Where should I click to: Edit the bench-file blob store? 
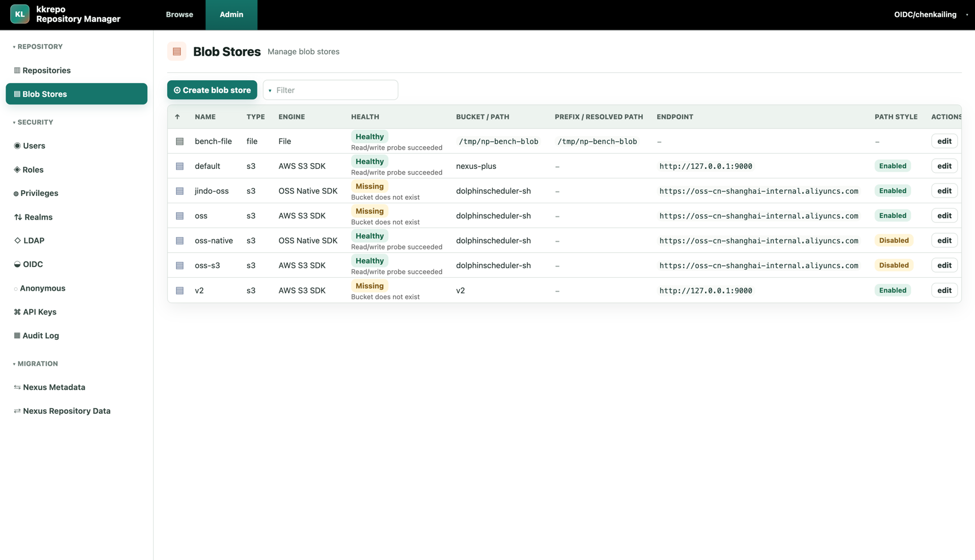tap(944, 141)
